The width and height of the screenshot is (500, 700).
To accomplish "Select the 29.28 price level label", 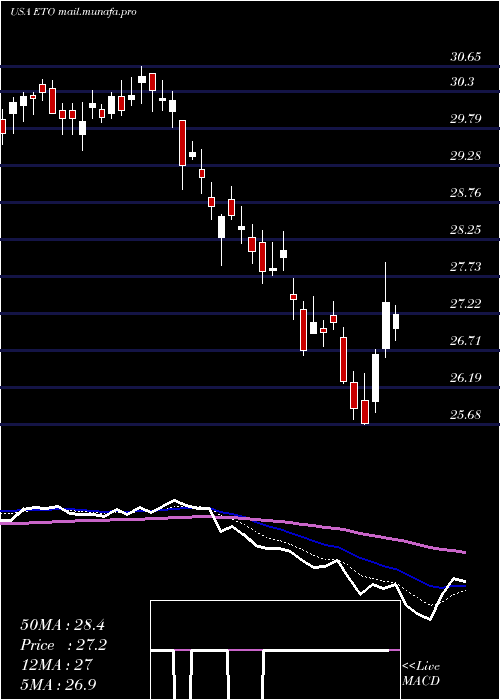I will point(466,156).
